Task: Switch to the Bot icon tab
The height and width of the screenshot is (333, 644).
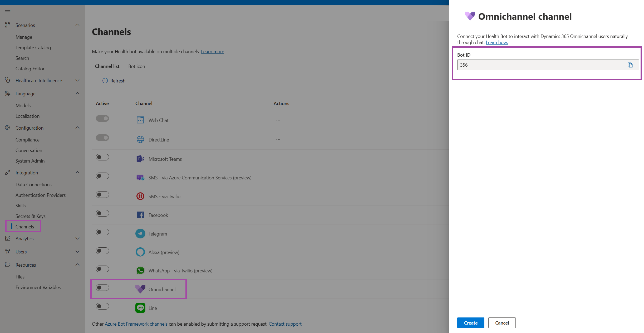Action: click(x=136, y=66)
